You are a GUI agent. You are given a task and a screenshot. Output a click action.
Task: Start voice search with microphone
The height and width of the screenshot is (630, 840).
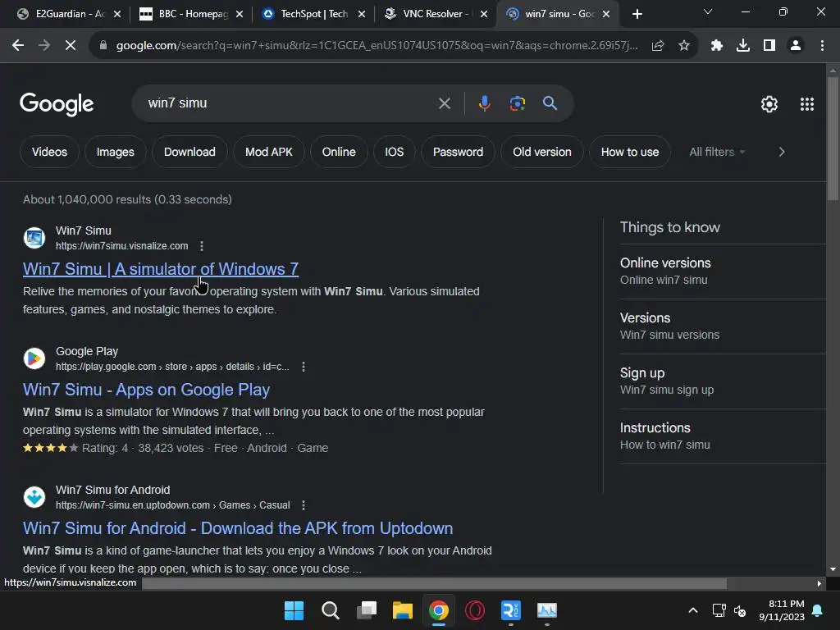click(484, 103)
